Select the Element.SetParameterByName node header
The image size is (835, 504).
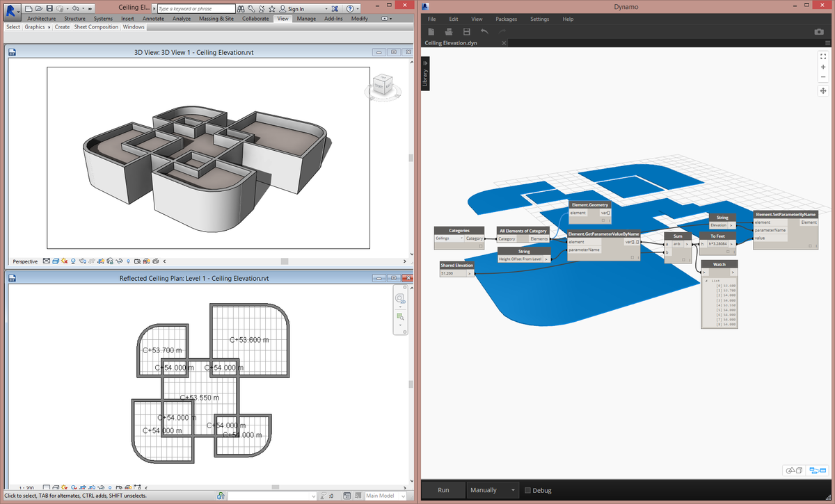786,214
